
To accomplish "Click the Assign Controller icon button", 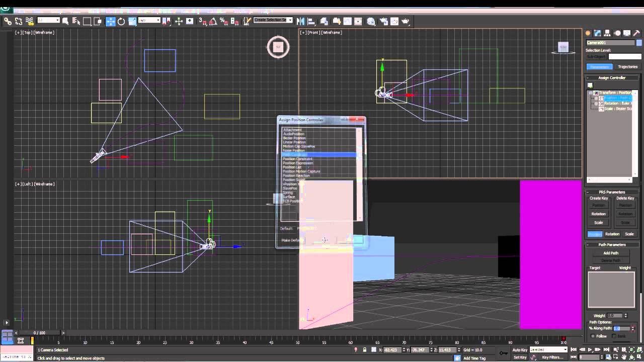I will click(590, 85).
